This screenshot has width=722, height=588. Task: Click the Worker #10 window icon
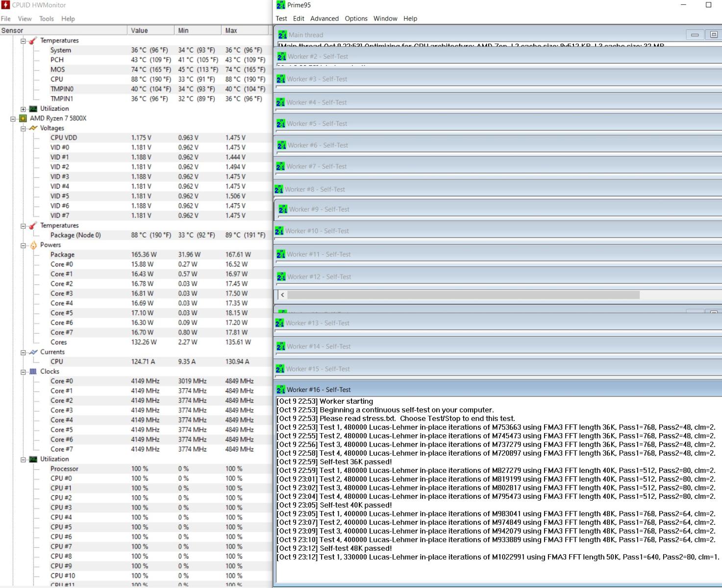pos(279,231)
